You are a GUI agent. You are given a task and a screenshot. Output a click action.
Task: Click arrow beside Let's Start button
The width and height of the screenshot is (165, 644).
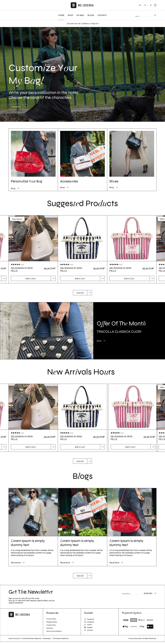pyautogui.click(x=25, y=106)
